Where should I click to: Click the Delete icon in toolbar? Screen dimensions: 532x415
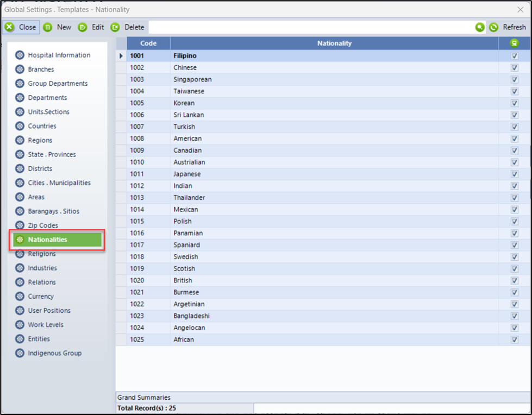pos(115,27)
